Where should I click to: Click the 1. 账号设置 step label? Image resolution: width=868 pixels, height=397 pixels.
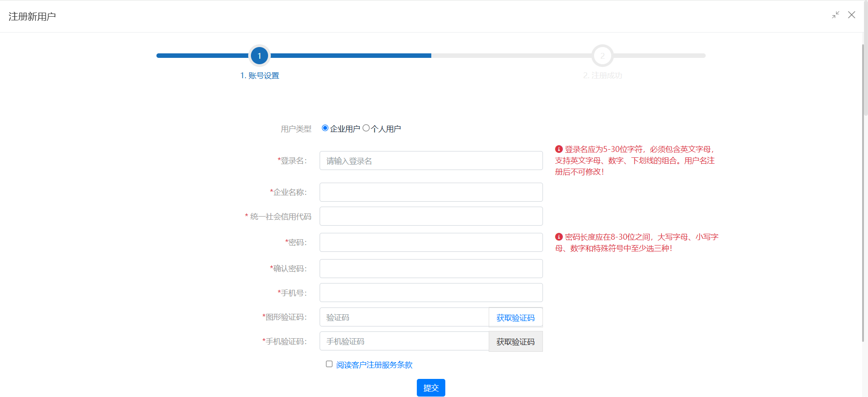(x=259, y=76)
